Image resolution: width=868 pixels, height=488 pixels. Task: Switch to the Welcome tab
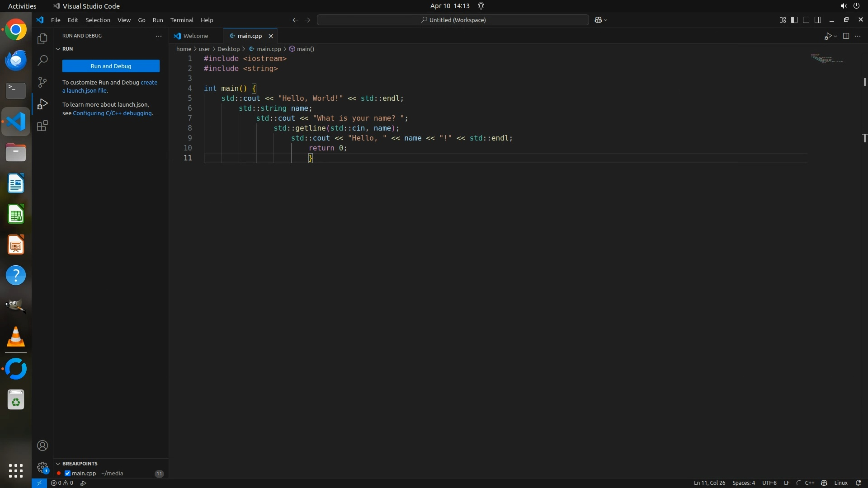(196, 36)
